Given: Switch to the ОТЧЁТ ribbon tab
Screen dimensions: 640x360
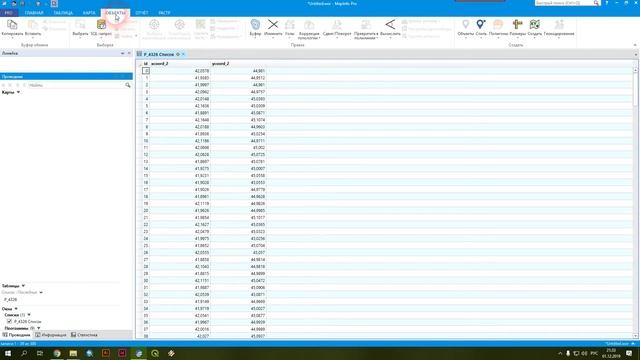Looking at the screenshot, I should 142,13.
